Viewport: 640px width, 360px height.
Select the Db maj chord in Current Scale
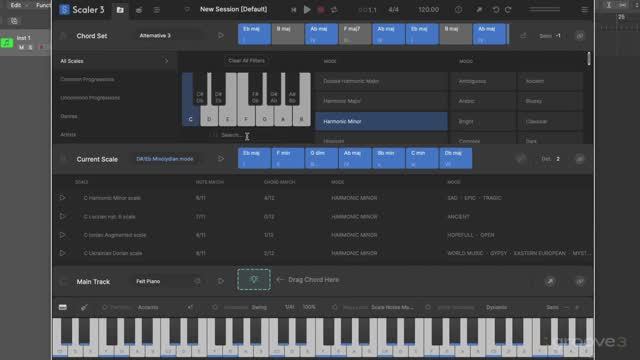tap(456, 158)
